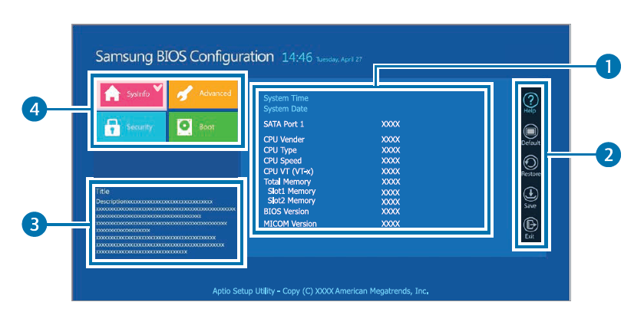Select the SysInfo tile

[x=131, y=94]
